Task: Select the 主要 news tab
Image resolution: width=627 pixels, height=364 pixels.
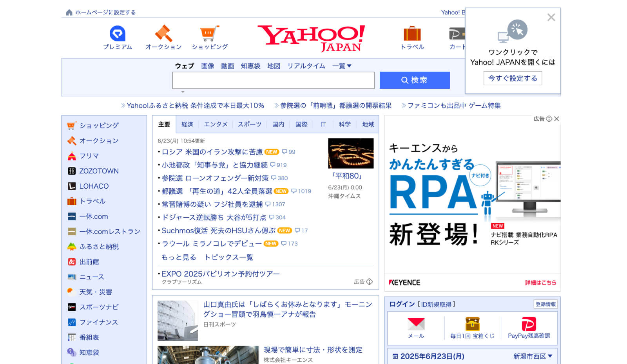Action: click(x=164, y=124)
